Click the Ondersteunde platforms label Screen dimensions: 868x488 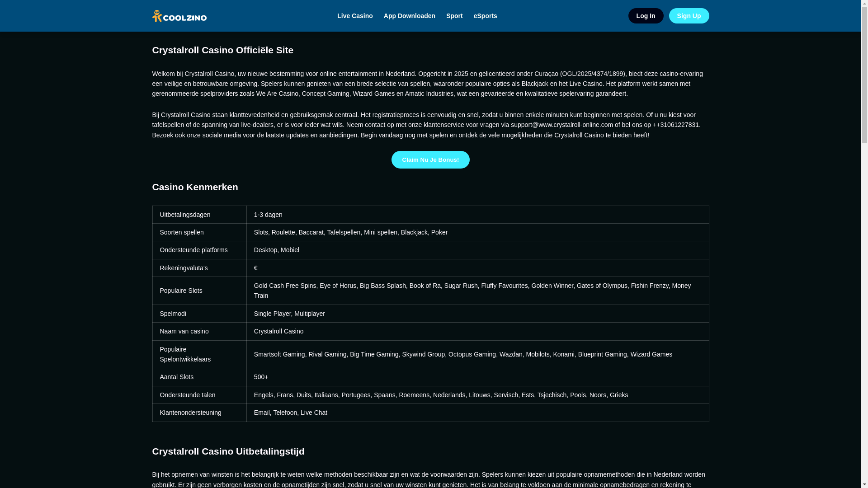199,250
